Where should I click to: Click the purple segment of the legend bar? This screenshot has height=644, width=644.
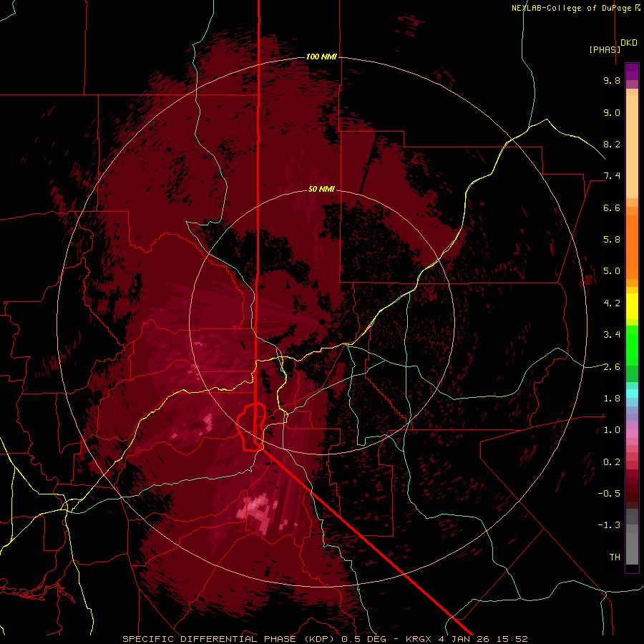(x=632, y=72)
